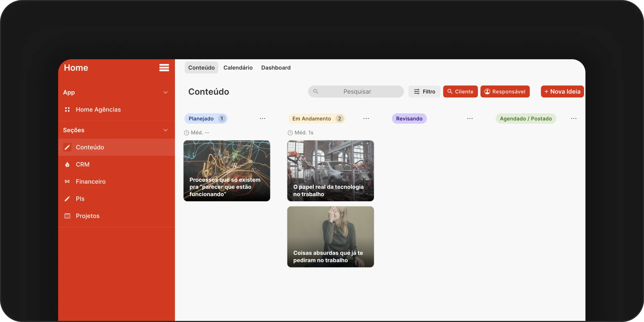Click the Home Agências grid icon
The width and height of the screenshot is (644, 322).
(x=67, y=110)
